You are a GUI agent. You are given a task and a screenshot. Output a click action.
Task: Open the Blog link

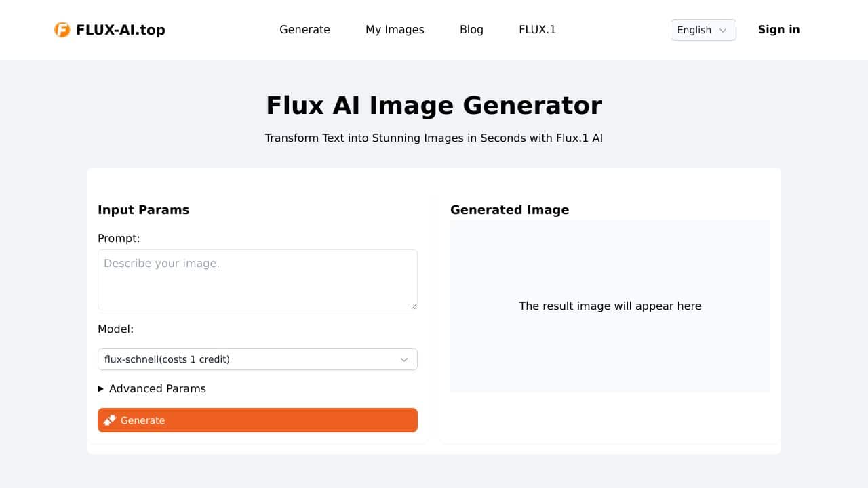pyautogui.click(x=471, y=30)
